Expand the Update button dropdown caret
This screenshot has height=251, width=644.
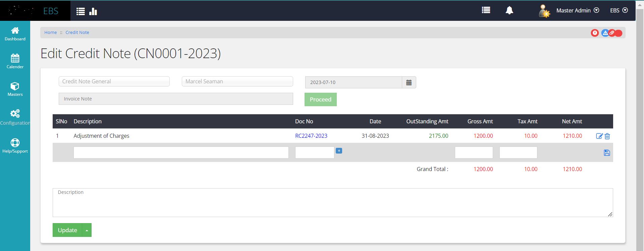click(x=87, y=230)
